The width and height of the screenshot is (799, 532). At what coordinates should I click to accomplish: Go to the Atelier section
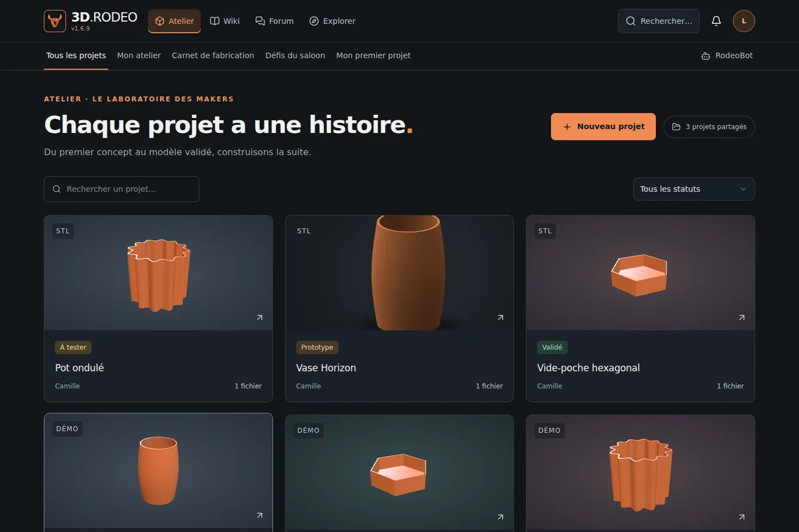tap(174, 21)
